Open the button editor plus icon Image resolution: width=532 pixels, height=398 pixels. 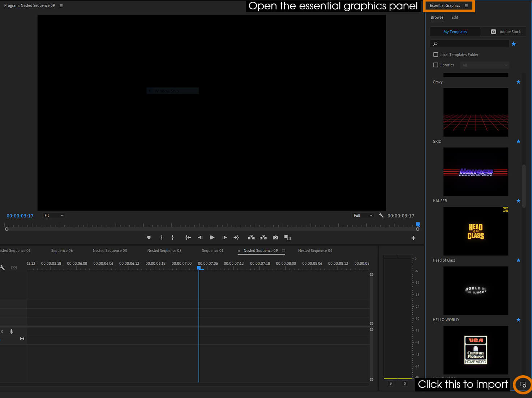(413, 238)
